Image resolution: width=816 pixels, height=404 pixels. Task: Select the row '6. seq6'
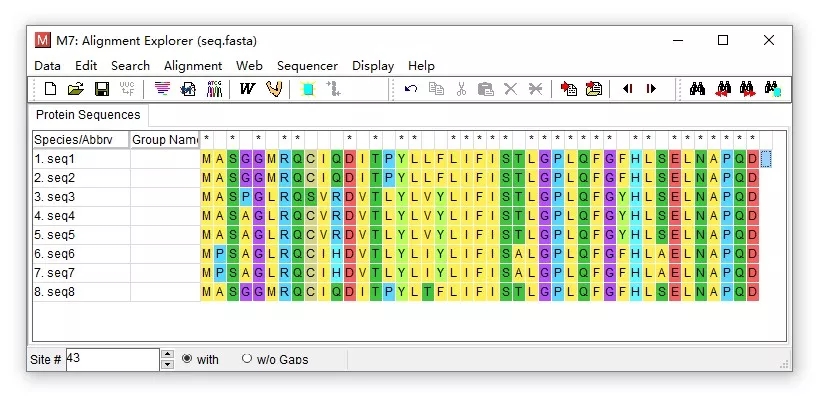tap(81, 254)
